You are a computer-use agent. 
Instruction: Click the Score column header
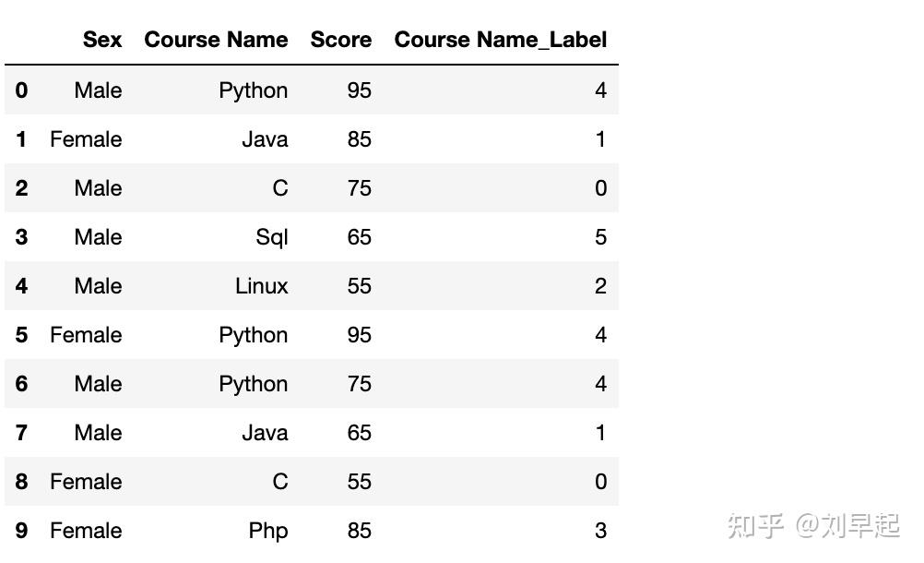pyautogui.click(x=340, y=40)
